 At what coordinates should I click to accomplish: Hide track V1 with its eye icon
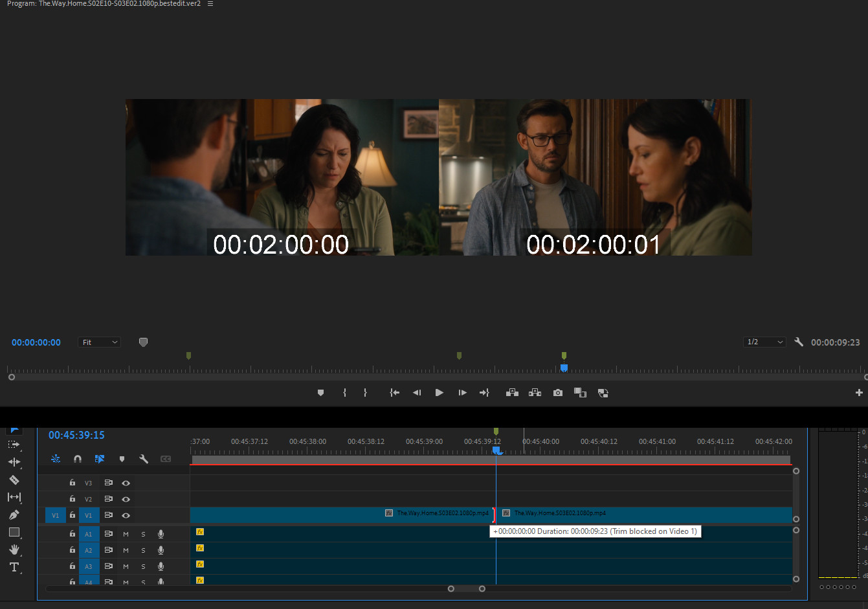pos(126,515)
